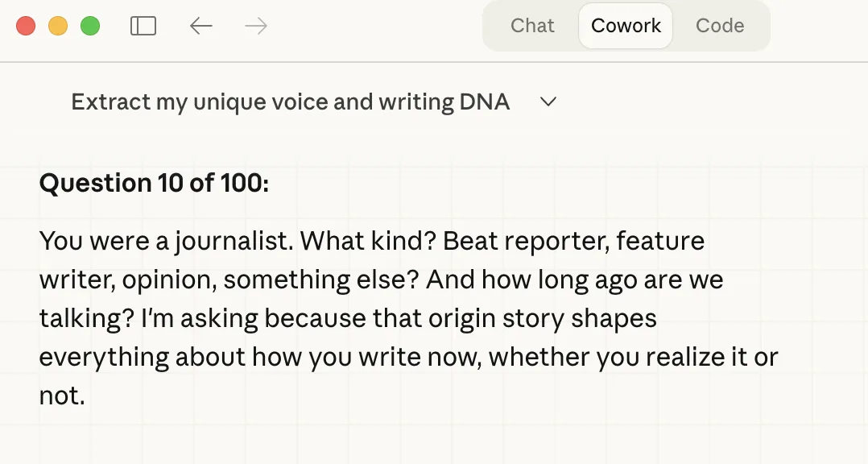This screenshot has width=868, height=464.
Task: Go back with the left arrow
Action: click(200, 26)
